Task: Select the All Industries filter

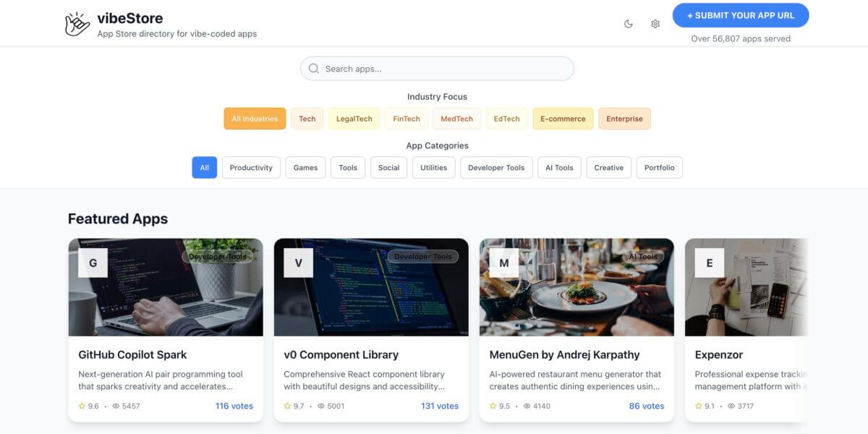Action: [255, 119]
